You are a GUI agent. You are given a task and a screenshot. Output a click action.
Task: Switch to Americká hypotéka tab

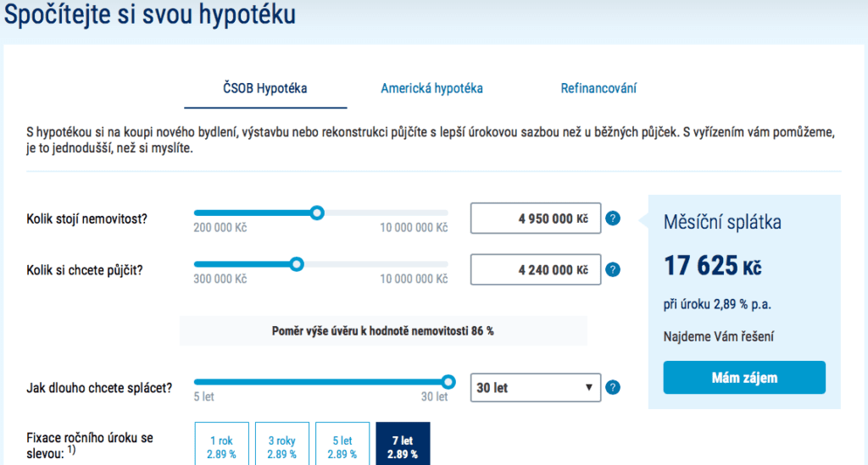[x=431, y=88]
